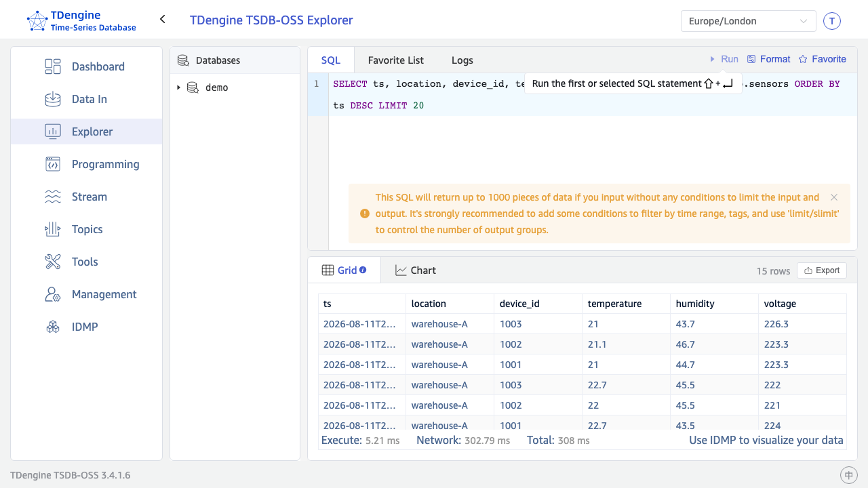Select the voltage cell 221
Screen dimensions: 868x488
803,405
